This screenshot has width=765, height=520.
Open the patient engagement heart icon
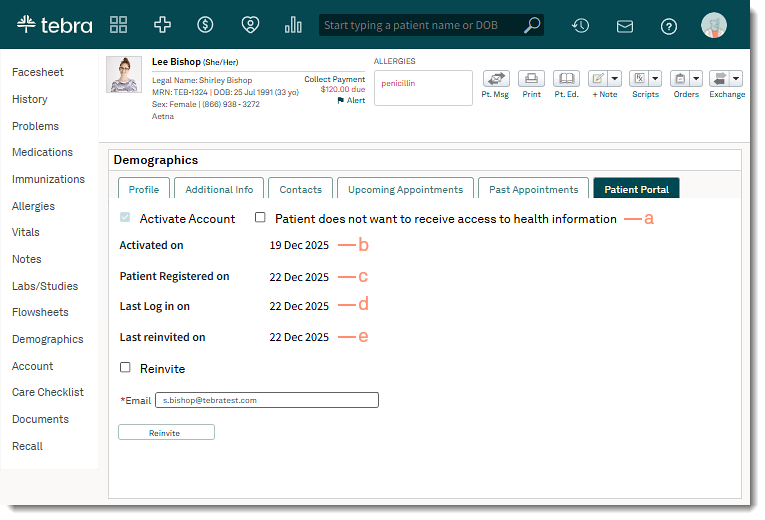(250, 24)
